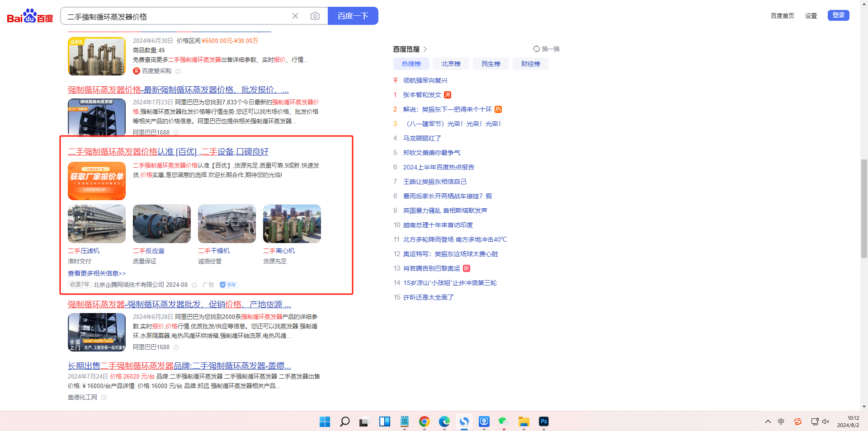Image resolution: width=868 pixels, height=431 pixels.
Task: Open File Explorer folder in taskbar
Action: click(524, 422)
